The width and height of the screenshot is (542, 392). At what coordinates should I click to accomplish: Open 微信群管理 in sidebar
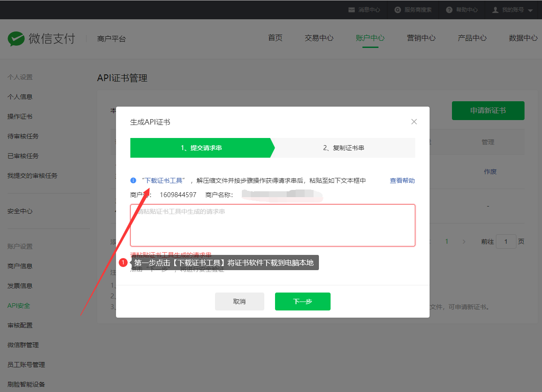tap(23, 345)
